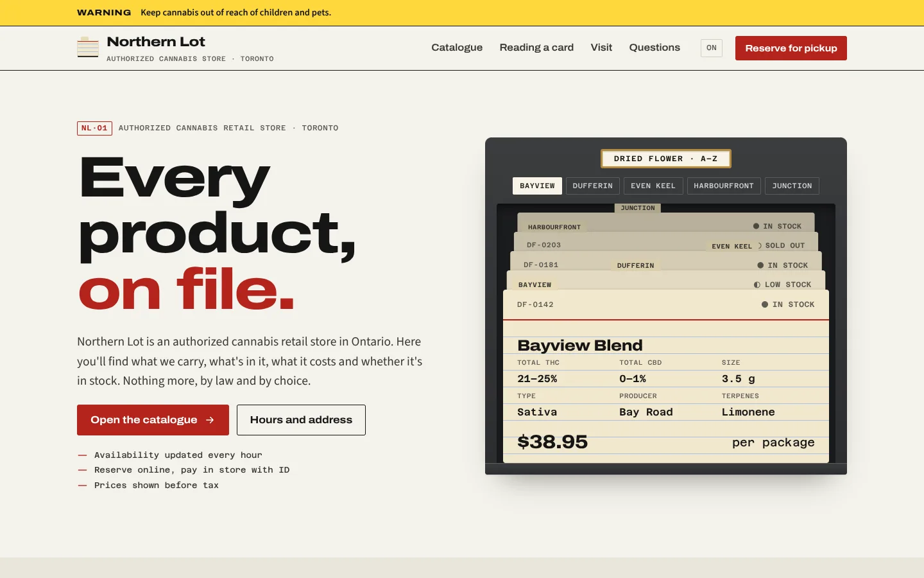Screen dimensions: 924x578
Task: Click the DF-0142 card code
Action: click(535, 304)
